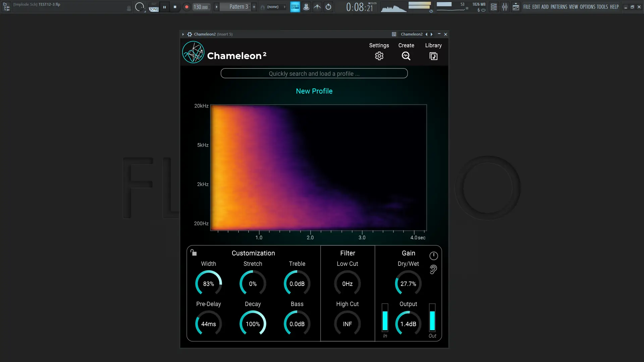
Task: Click the plugin options gear in title bar
Action: click(190, 34)
